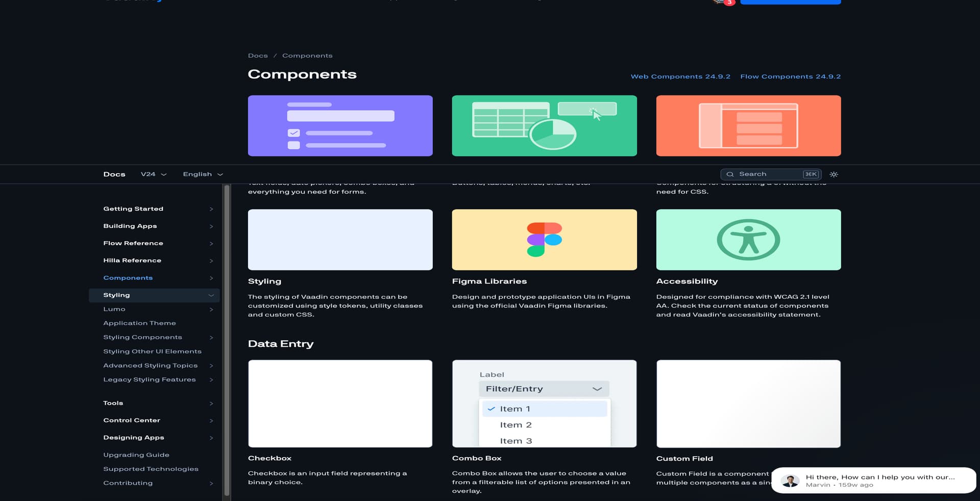980x501 pixels.
Task: Select Components in the sidebar menu
Action: (128, 278)
